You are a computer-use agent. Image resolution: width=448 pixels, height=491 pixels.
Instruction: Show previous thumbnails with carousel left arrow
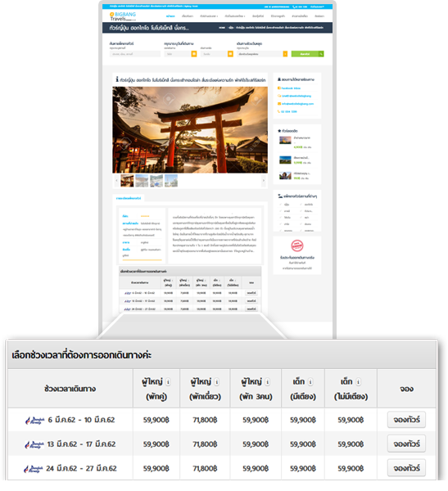(116, 180)
